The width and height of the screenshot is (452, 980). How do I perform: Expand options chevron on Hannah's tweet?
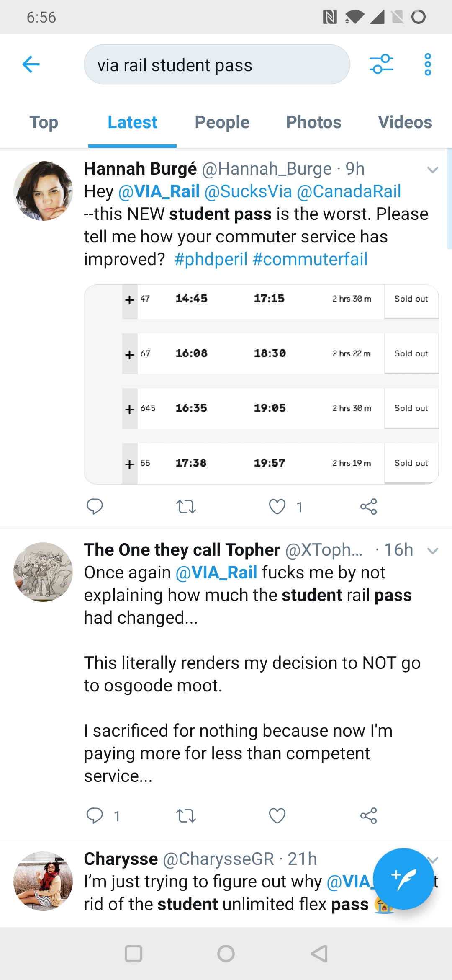click(432, 170)
